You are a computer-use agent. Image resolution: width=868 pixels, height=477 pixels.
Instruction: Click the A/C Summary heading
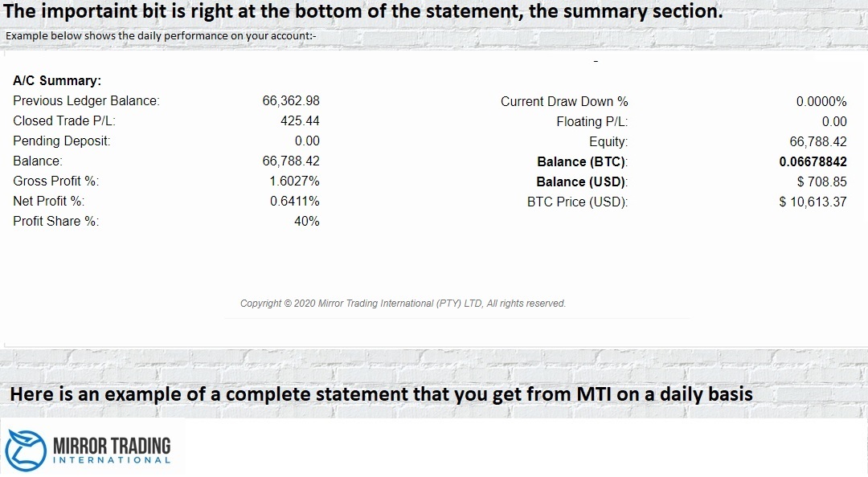pos(57,81)
